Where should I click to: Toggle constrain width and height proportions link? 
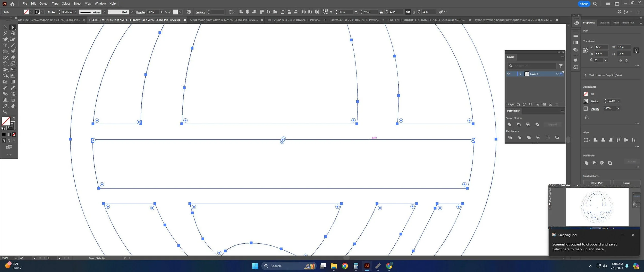(x=636, y=51)
